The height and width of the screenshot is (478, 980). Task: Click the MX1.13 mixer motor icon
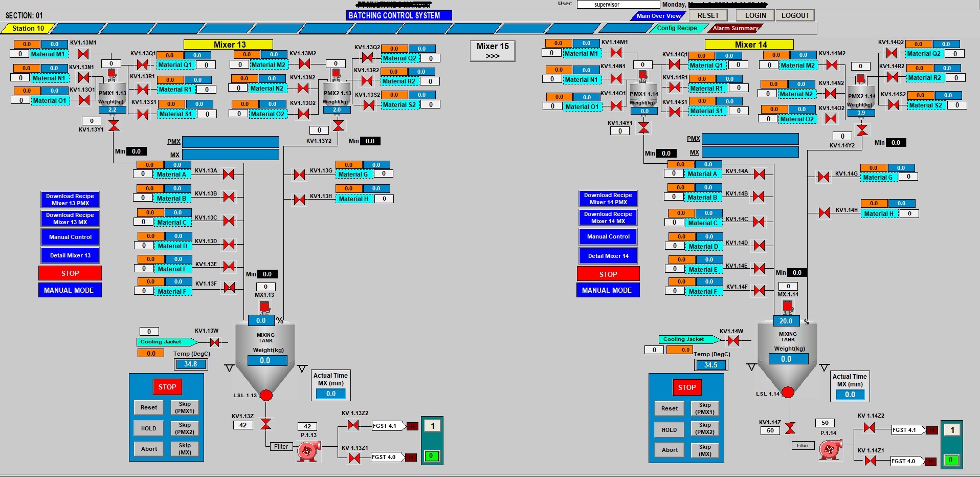click(x=264, y=307)
